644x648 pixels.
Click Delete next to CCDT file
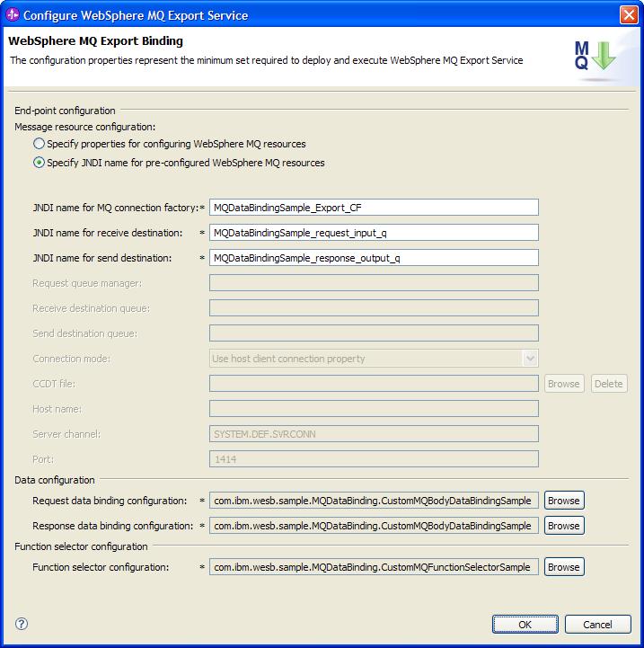click(609, 384)
